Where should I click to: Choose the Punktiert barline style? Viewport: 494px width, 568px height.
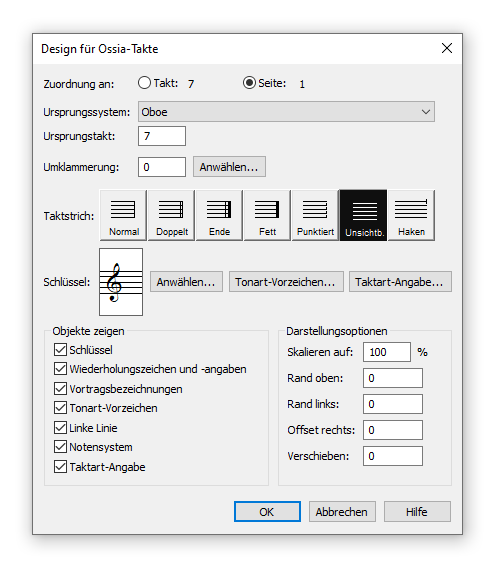[x=315, y=215]
